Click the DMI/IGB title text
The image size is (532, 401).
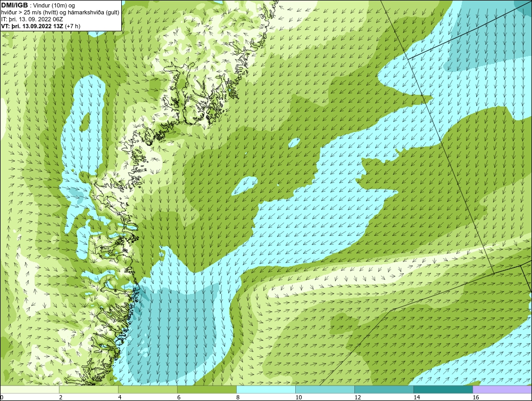pyautogui.click(x=15, y=5)
